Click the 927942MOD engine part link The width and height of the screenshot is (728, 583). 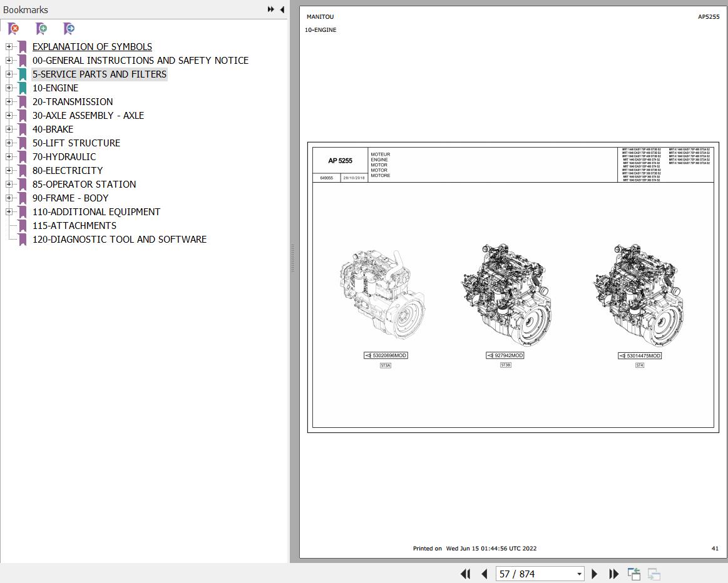505,355
